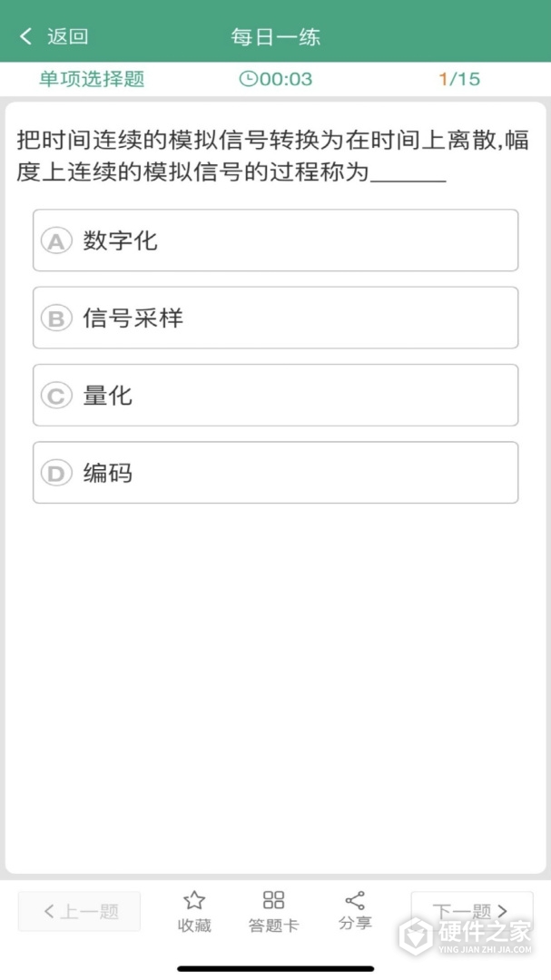Select the circled A option icon
The width and height of the screenshot is (551, 980).
(x=56, y=241)
